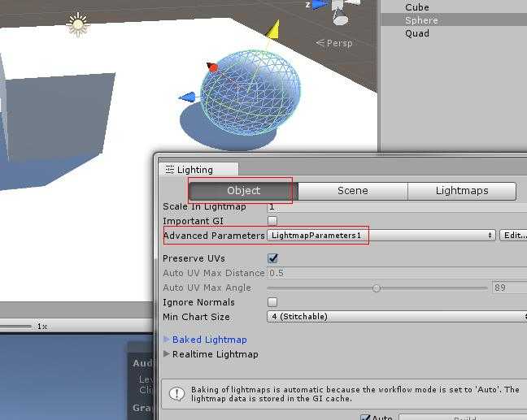527x420 pixels.
Task: Switch to the Object tab in Lighting
Action: click(x=244, y=191)
